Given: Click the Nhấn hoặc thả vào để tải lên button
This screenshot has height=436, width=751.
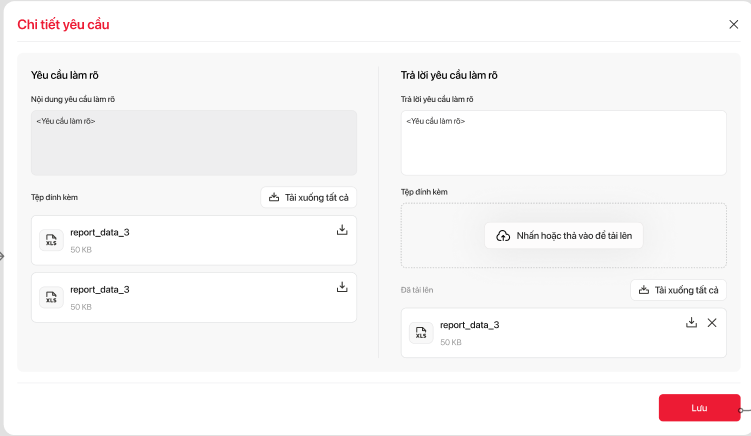Looking at the screenshot, I should tap(564, 235).
